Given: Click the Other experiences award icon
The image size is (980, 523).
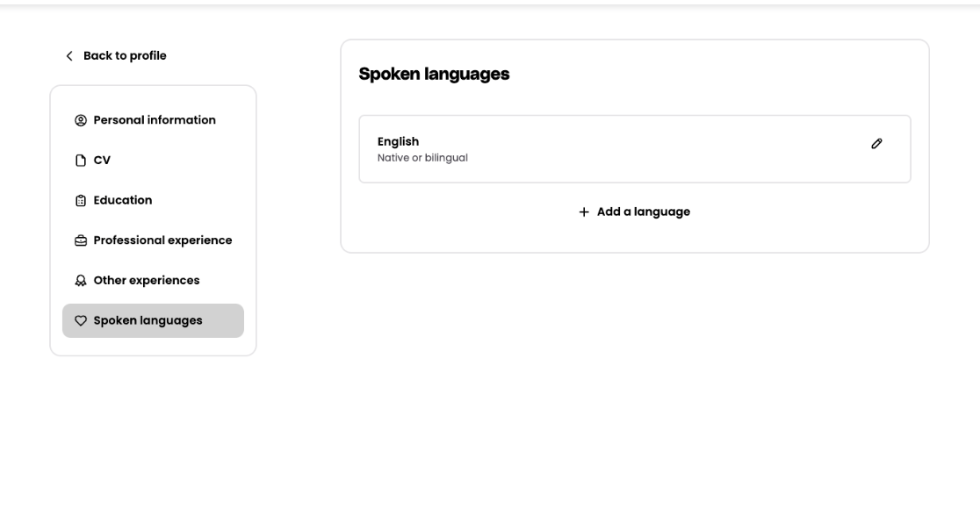Looking at the screenshot, I should [x=81, y=281].
